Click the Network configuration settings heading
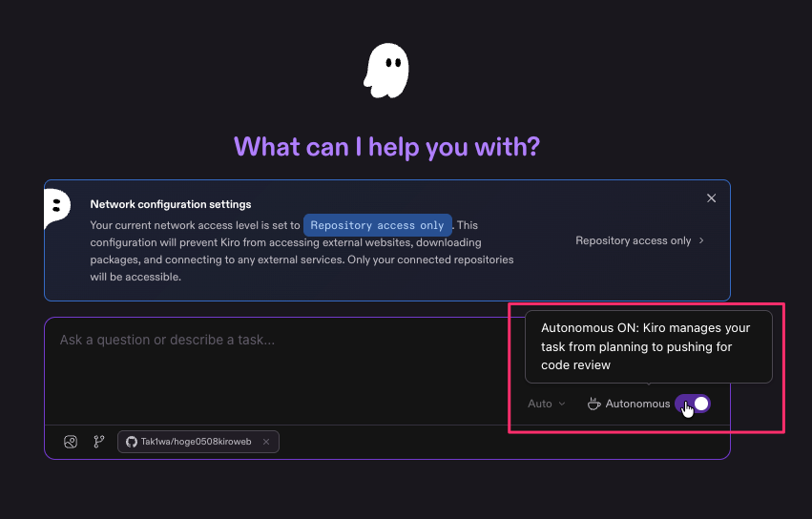 (x=171, y=204)
